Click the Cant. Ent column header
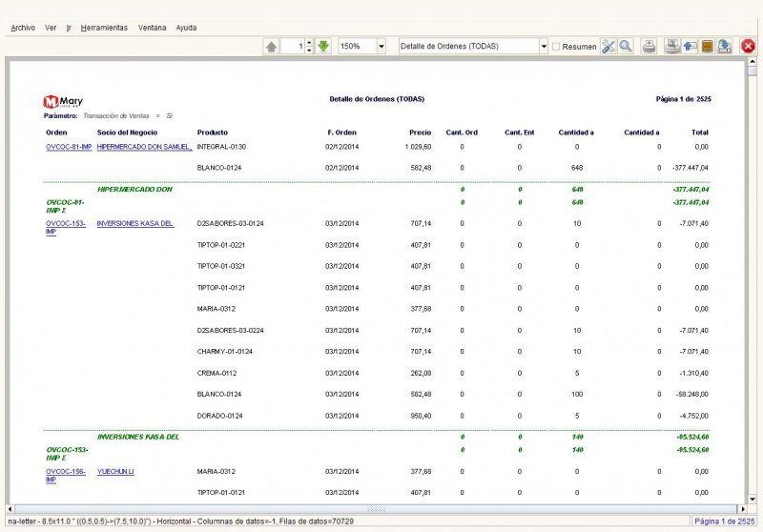 (x=519, y=133)
